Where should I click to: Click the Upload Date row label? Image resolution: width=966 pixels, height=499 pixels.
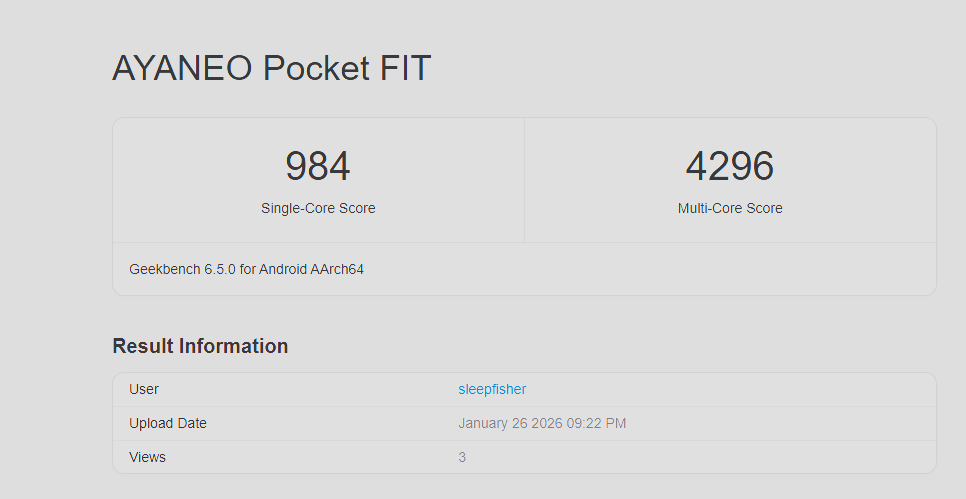point(168,423)
